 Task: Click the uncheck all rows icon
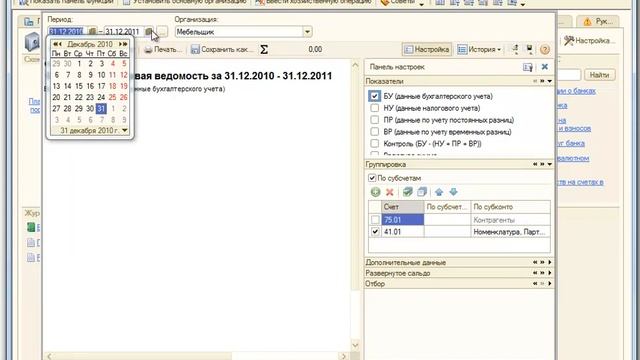pyautogui.click(x=422, y=192)
